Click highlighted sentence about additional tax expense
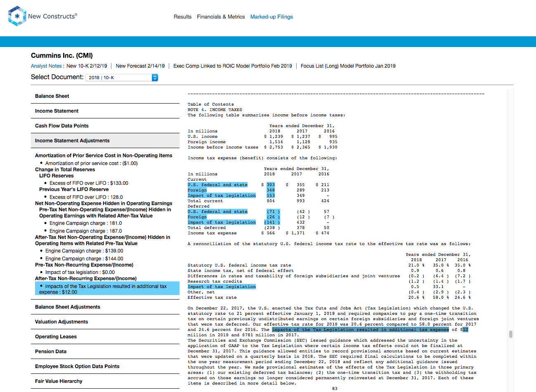The width and height of the screenshot is (536, 392). pos(360,330)
